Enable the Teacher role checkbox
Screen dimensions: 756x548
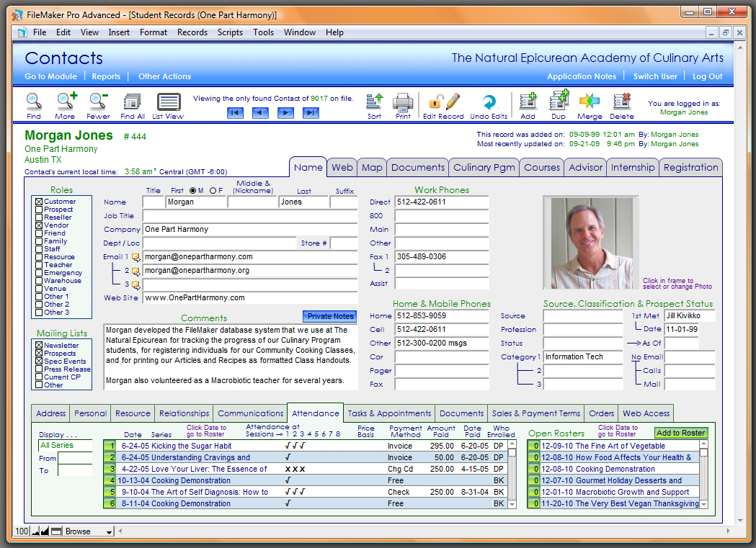(x=39, y=265)
